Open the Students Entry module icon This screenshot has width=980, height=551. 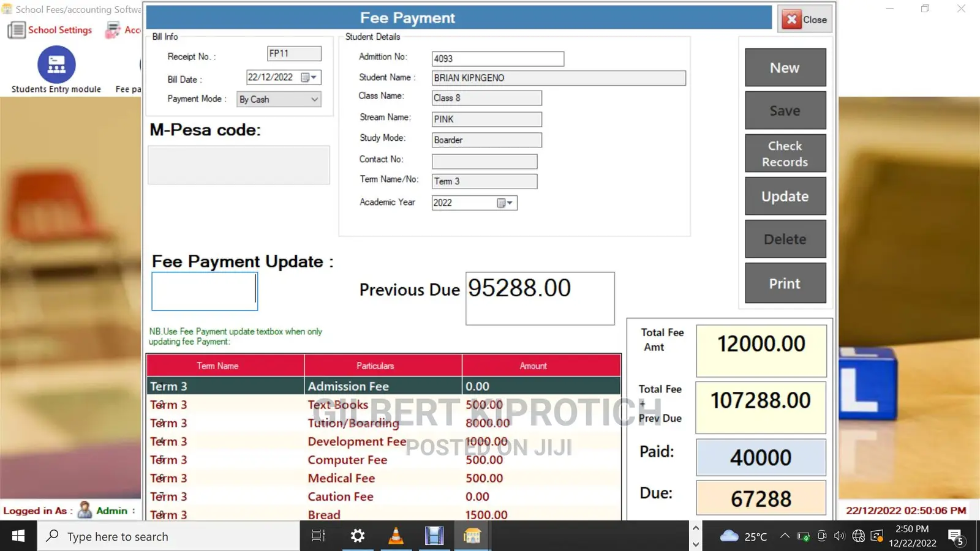(56, 64)
